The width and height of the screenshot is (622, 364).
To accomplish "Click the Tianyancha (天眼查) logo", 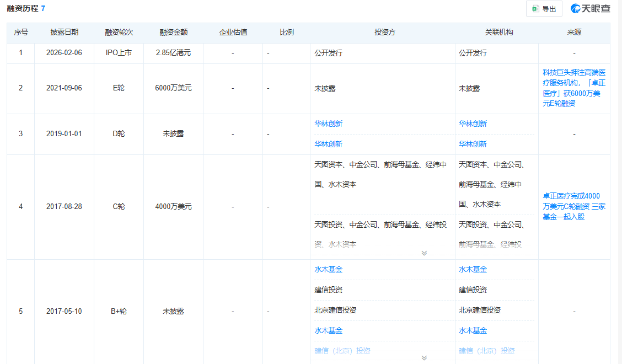I will (591, 9).
